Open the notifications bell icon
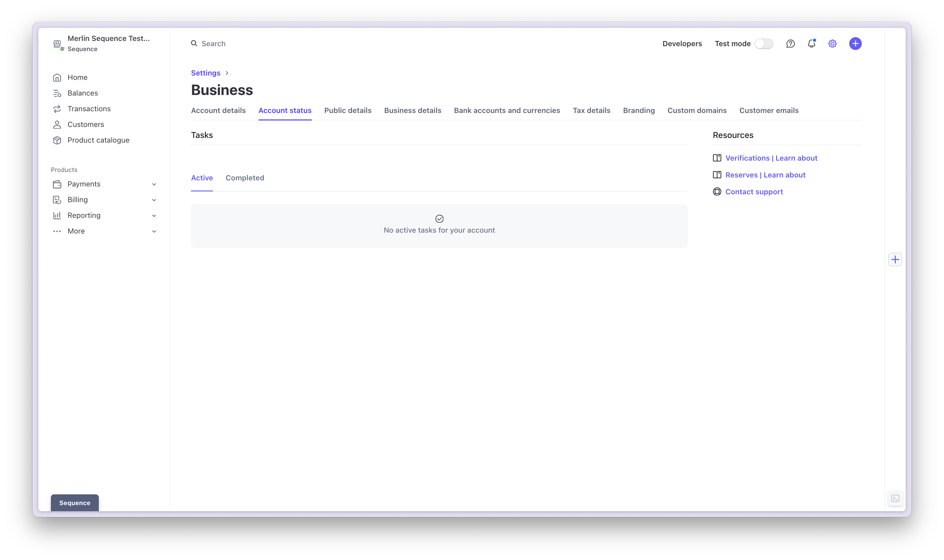This screenshot has width=944, height=560. tap(811, 44)
